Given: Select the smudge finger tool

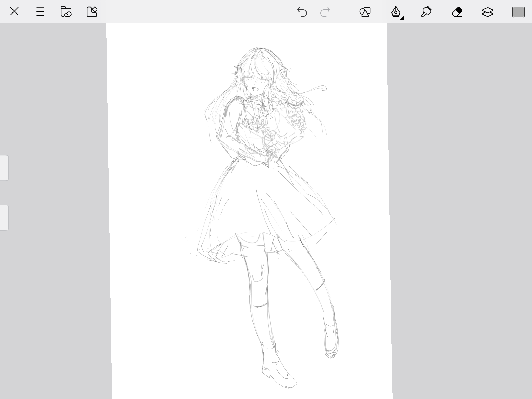Looking at the screenshot, I should coord(426,12).
